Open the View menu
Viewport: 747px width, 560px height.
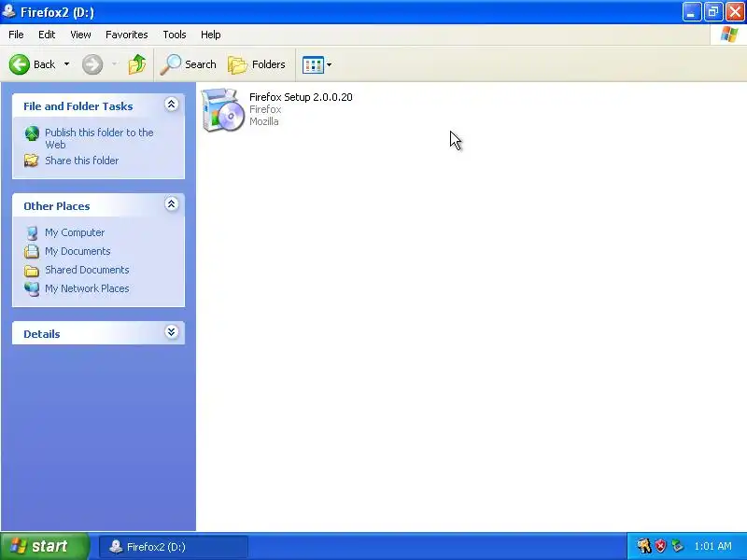pyautogui.click(x=80, y=35)
